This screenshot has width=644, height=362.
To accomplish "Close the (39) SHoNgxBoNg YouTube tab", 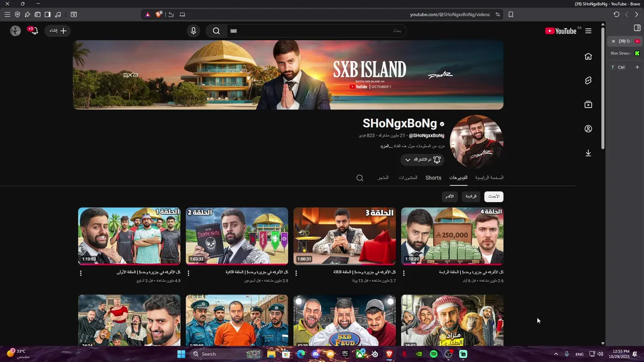I will coord(613,41).
